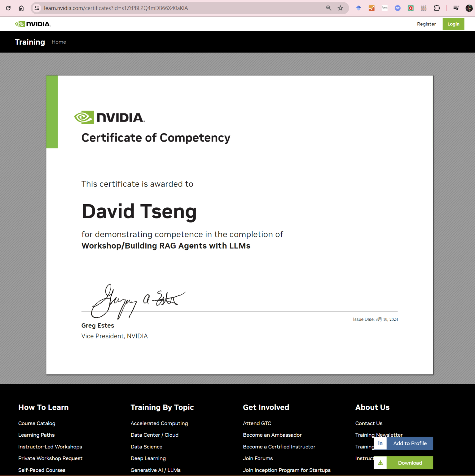This screenshot has width=475, height=476.
Task: Open the browser media playlist control
Action: [x=456, y=8]
